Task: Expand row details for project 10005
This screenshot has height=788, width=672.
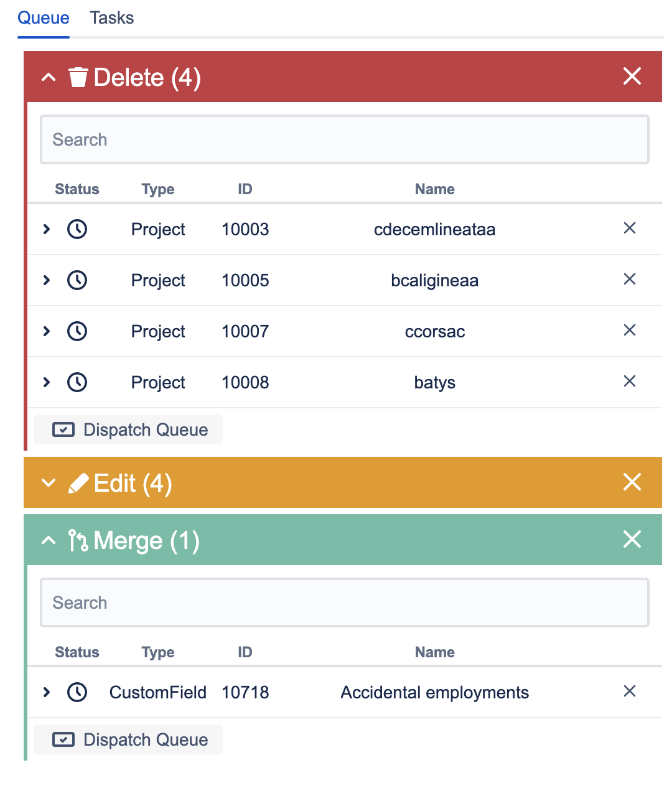Action: [x=47, y=280]
